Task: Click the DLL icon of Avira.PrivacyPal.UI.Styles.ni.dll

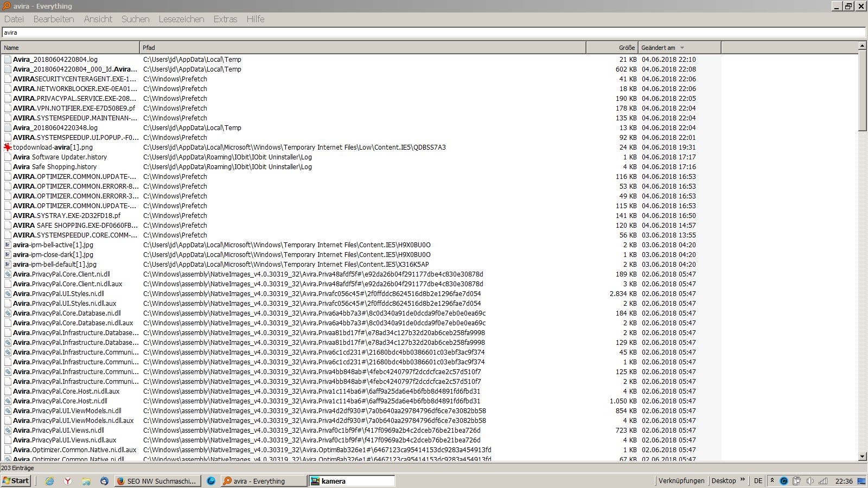Action: (8, 294)
